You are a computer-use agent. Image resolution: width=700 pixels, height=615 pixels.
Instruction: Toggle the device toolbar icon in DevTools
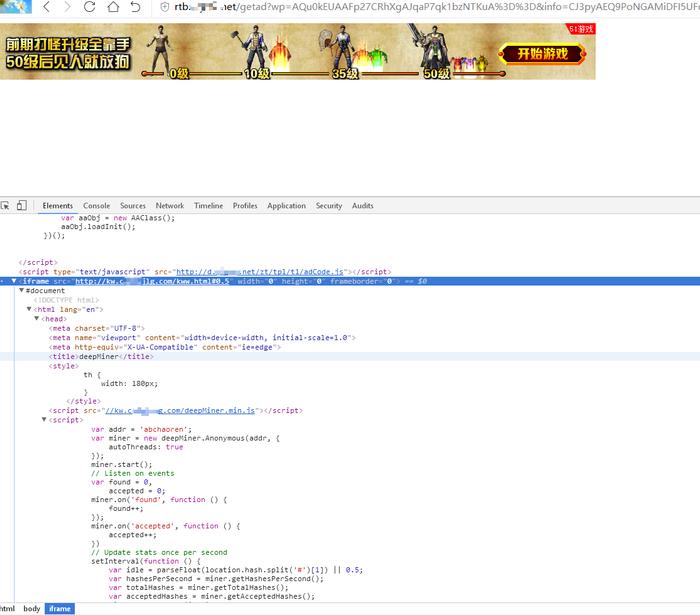tap(21, 206)
